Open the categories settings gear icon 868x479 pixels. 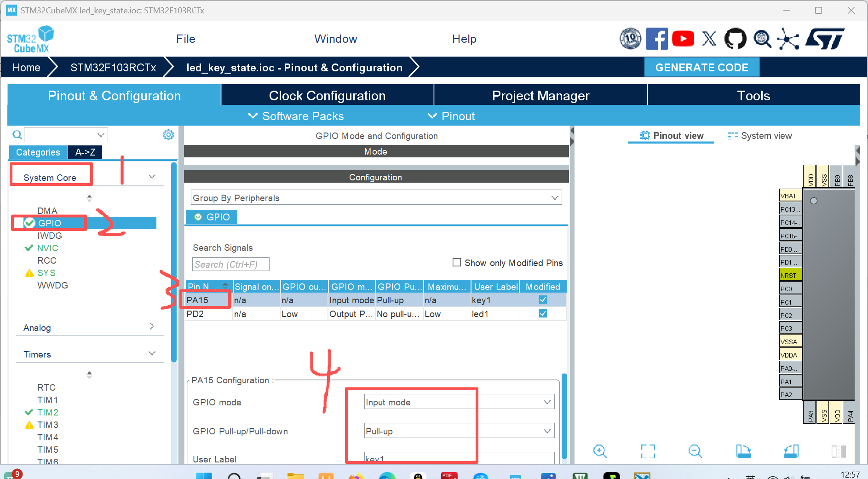168,134
